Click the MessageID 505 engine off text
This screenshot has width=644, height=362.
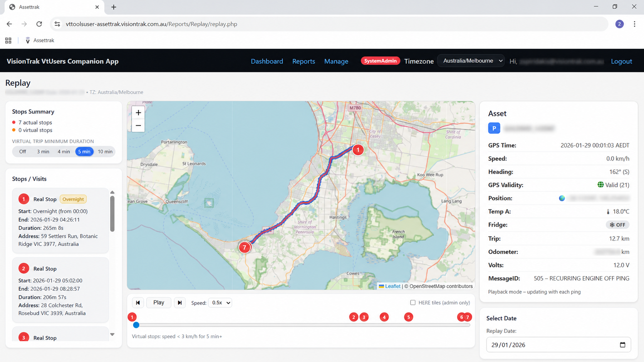point(582,278)
